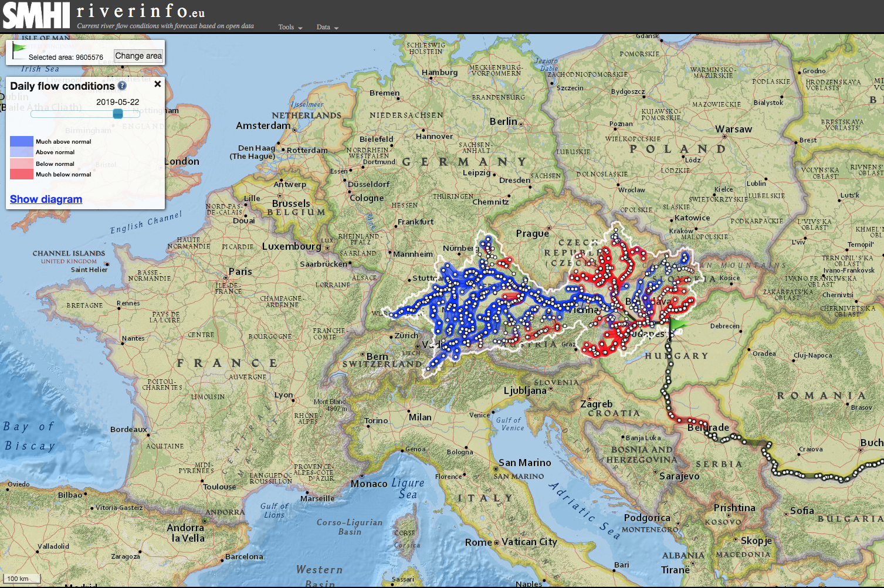
Task: Click the 'Daily flow conditions' heading
Action: (62, 86)
